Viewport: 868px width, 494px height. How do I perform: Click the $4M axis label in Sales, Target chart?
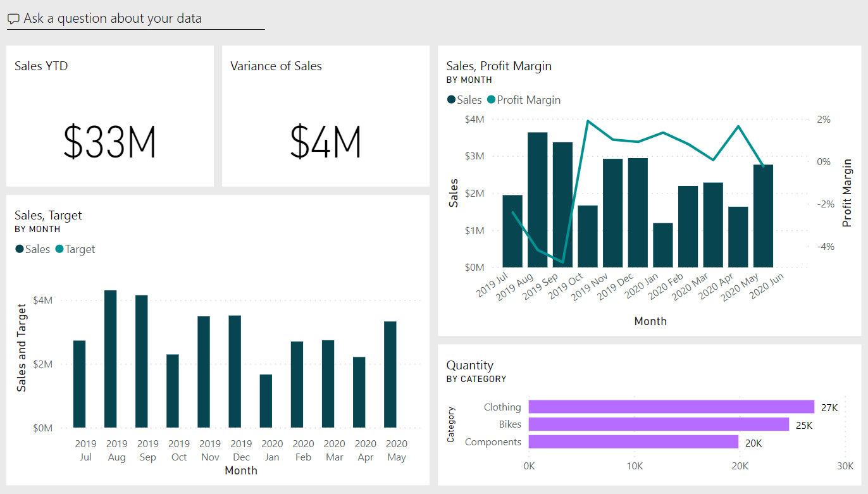[x=44, y=300]
